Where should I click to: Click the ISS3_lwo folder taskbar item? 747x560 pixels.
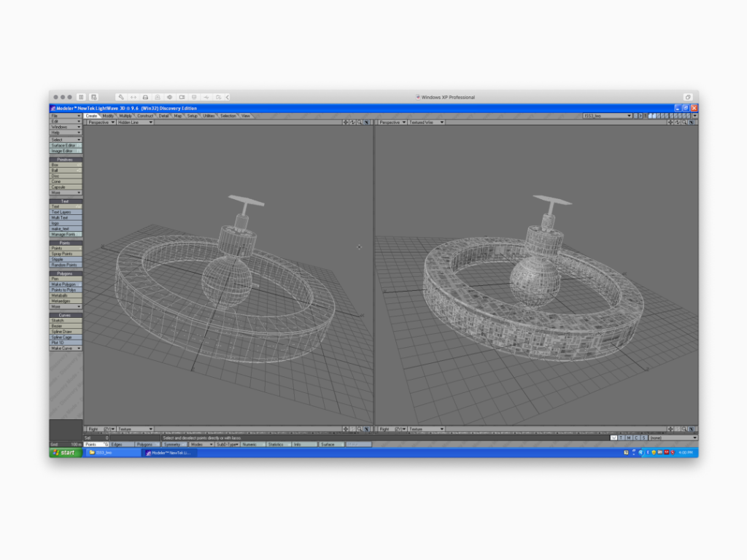click(x=113, y=453)
